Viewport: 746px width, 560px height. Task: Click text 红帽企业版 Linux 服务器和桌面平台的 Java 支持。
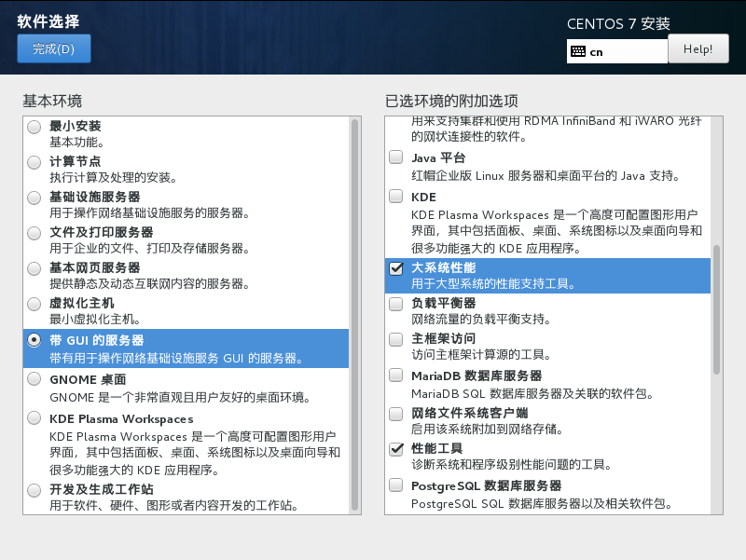[546, 176]
